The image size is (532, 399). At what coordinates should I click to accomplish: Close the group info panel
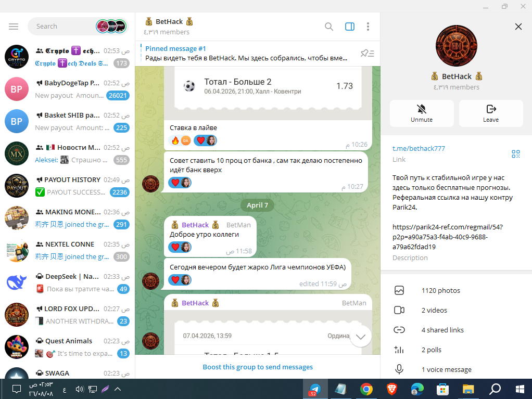pos(518,27)
